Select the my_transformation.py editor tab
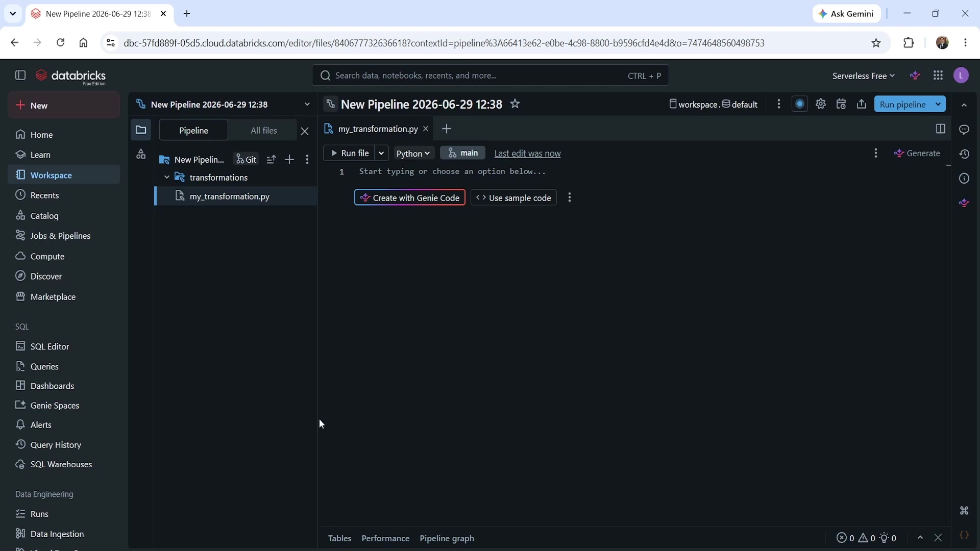 tap(378, 129)
